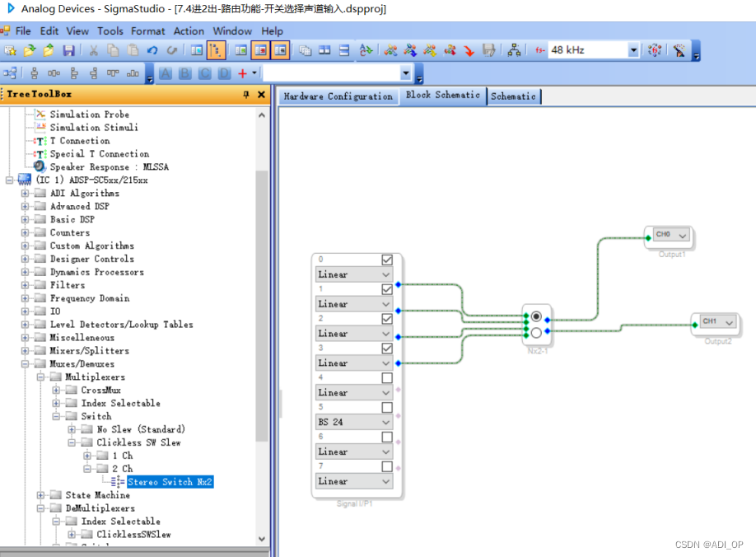Click the gray Save-to-hardware disk icon
The height and width of the screenshot is (557, 756).
coord(489,50)
